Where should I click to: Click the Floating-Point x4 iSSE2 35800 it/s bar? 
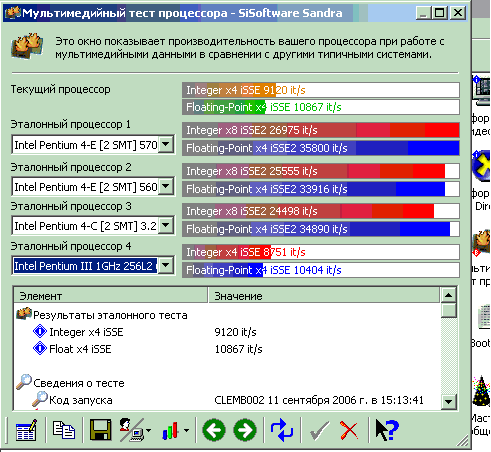321,148
